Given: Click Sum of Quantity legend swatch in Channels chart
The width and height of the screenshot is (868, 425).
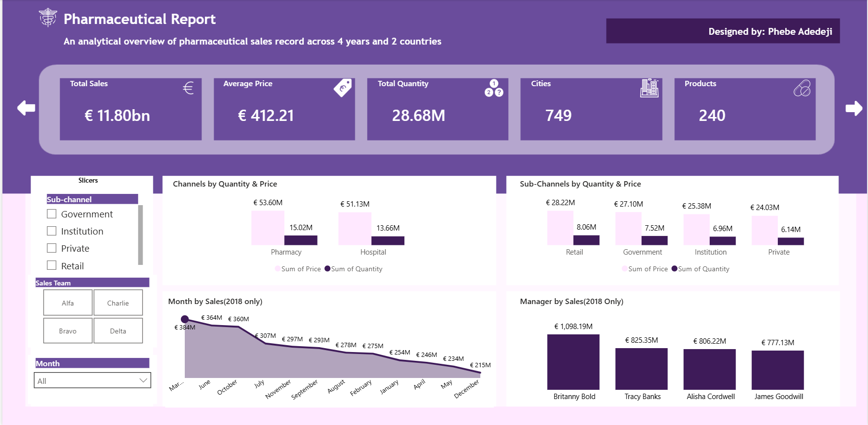Looking at the screenshot, I should coord(327,269).
